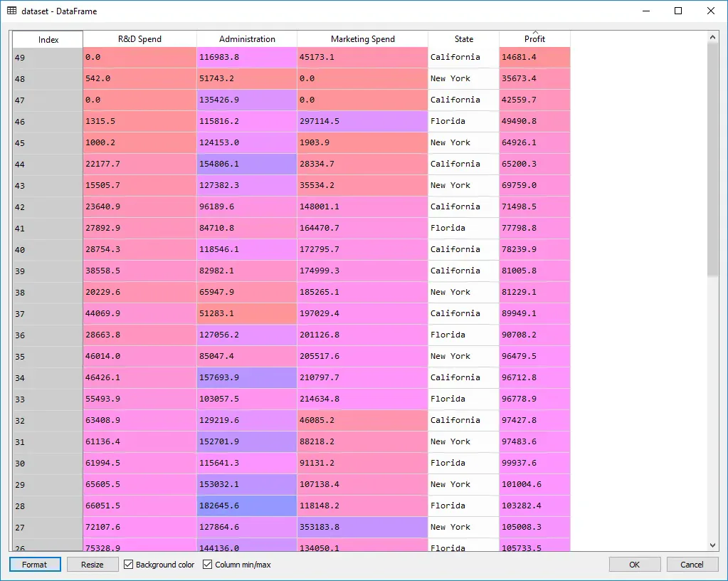Screen dimensions: 728x581
Task: Select the Profit cell 14681.4
Action: coord(534,57)
